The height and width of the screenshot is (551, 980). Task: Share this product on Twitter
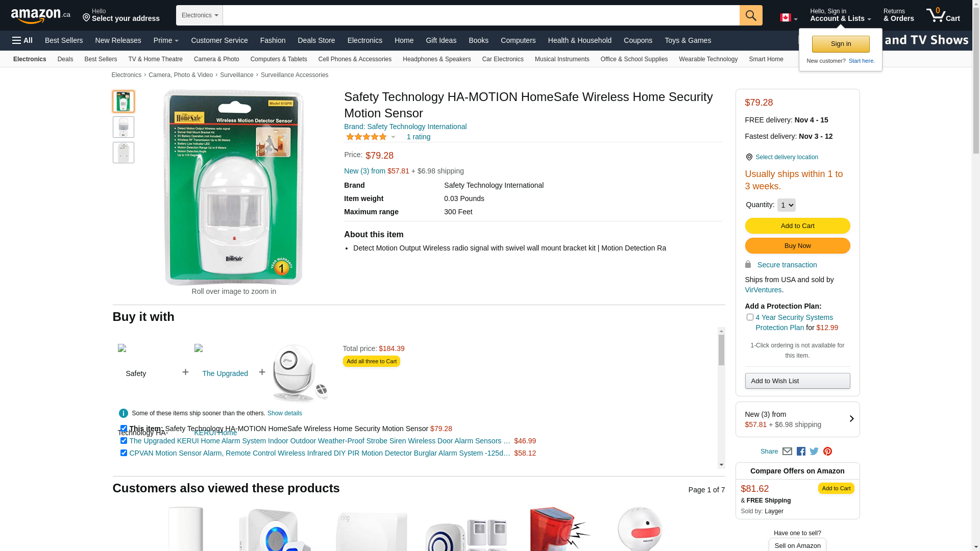pyautogui.click(x=814, y=452)
